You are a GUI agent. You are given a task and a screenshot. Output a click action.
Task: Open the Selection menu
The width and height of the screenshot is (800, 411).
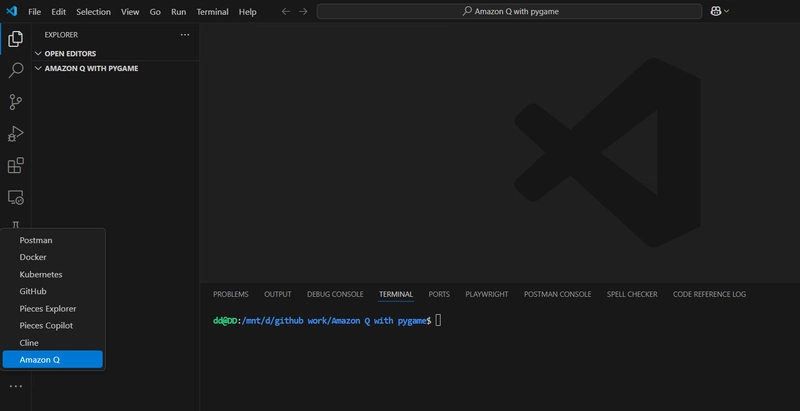click(93, 12)
